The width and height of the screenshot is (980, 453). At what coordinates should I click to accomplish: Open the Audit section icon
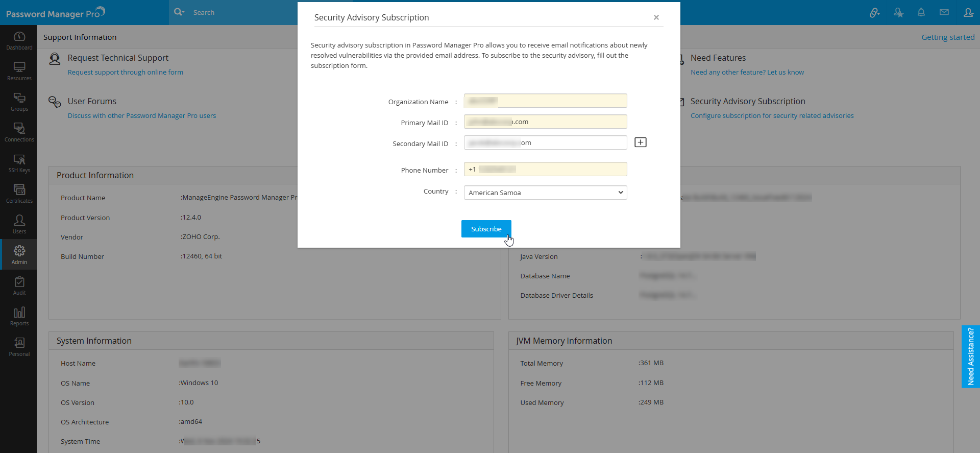point(19,285)
